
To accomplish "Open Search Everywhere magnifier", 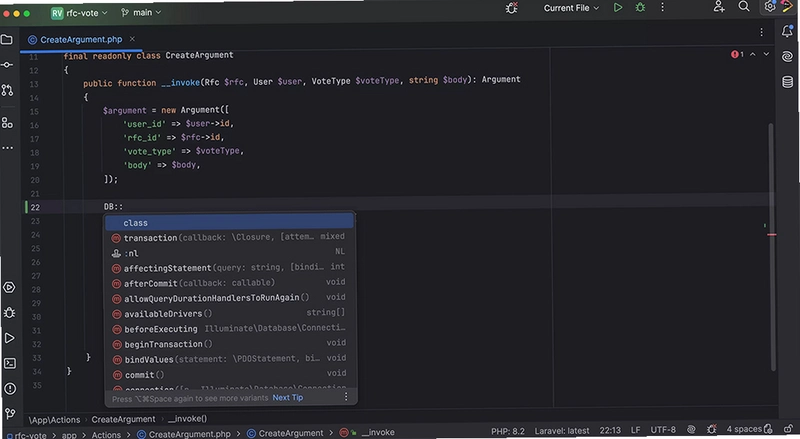I will [x=744, y=7].
